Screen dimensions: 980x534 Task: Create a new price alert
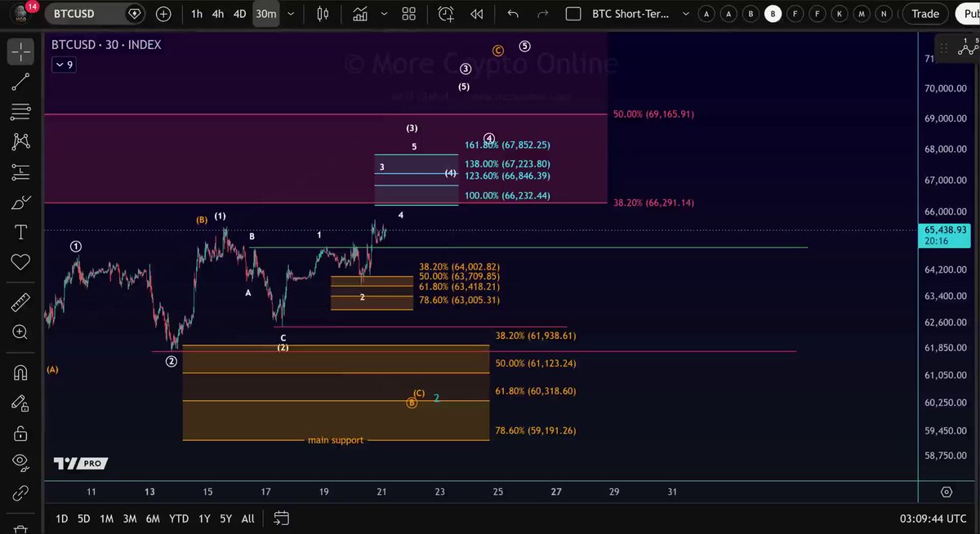pos(445,14)
